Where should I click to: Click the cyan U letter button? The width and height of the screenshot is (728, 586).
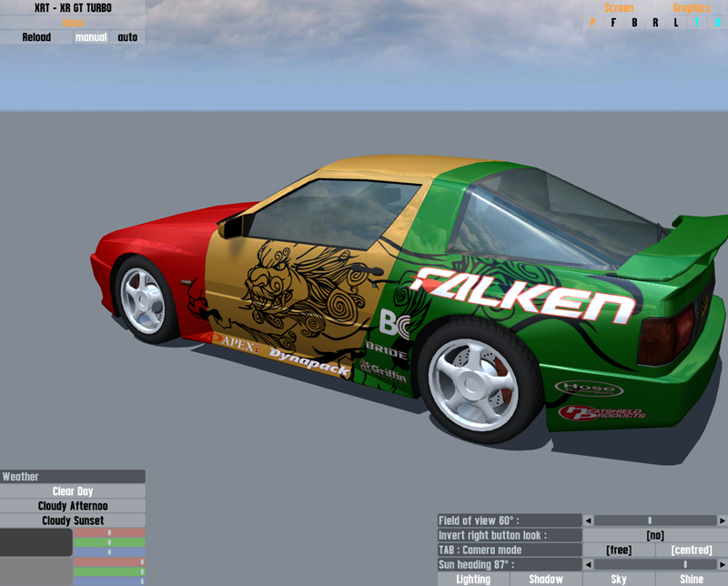718,22
